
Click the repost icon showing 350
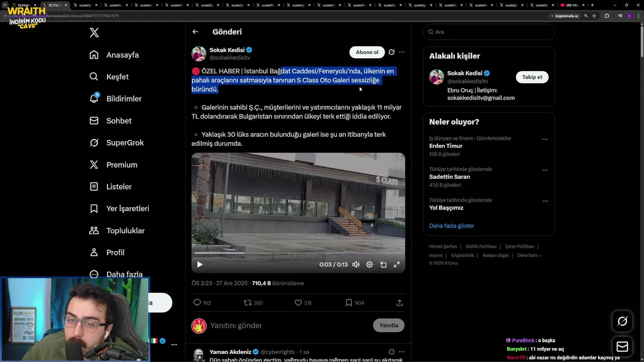tap(247, 303)
